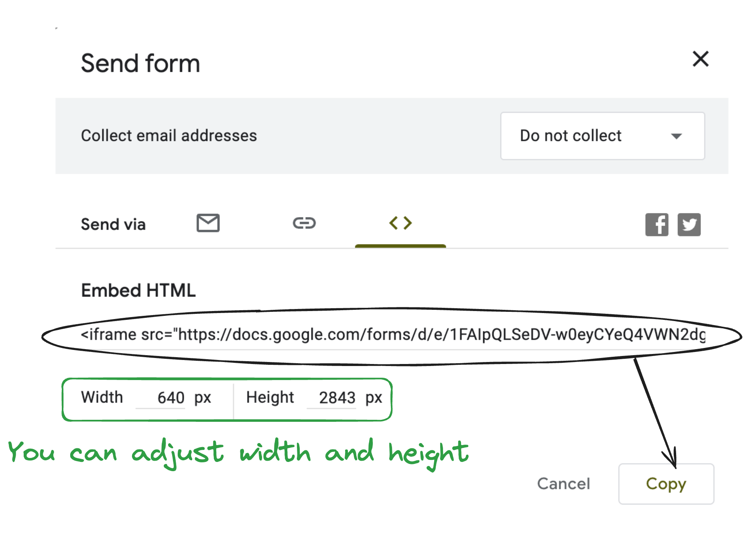Click the Height value field
Viewport: 756px width, 545px height.
pyautogui.click(x=331, y=398)
